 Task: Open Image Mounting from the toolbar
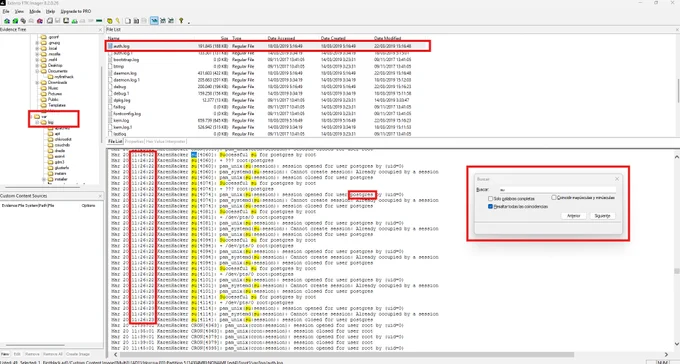tap(23, 20)
